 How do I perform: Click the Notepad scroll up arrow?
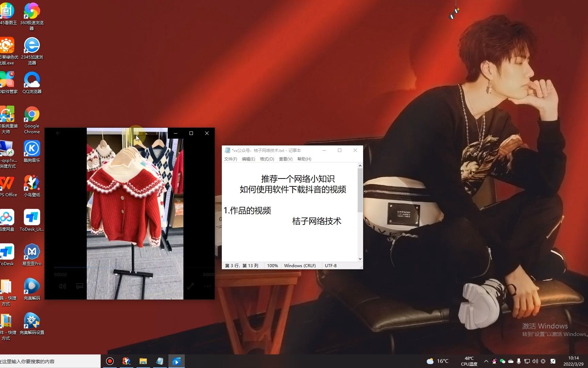click(x=360, y=166)
